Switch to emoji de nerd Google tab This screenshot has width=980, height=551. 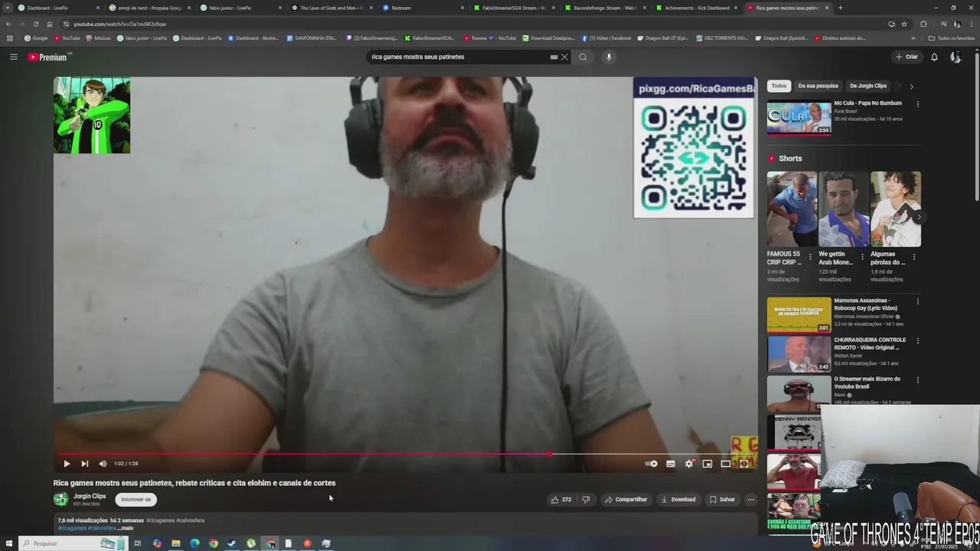pos(149,8)
